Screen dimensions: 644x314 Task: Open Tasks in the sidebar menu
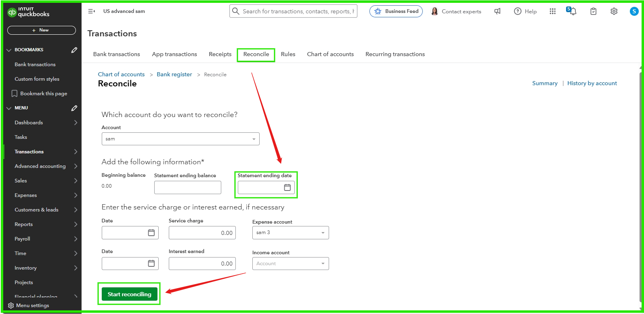[x=21, y=137]
